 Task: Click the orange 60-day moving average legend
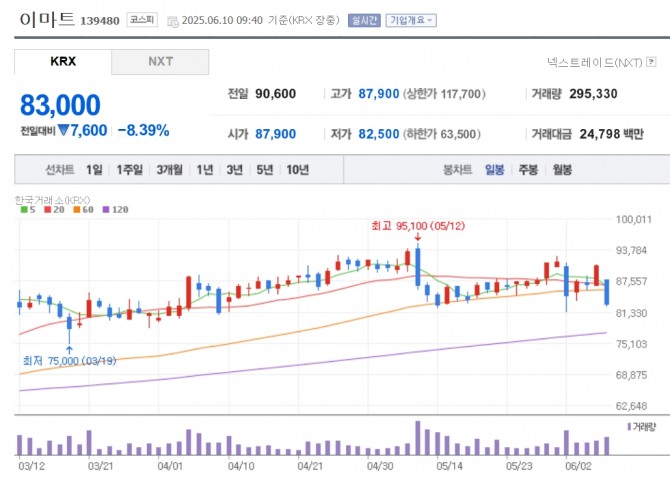(x=83, y=209)
